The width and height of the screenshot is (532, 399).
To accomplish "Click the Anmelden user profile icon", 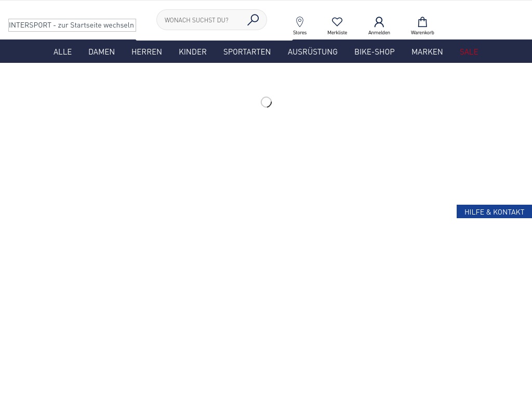I will point(379,22).
